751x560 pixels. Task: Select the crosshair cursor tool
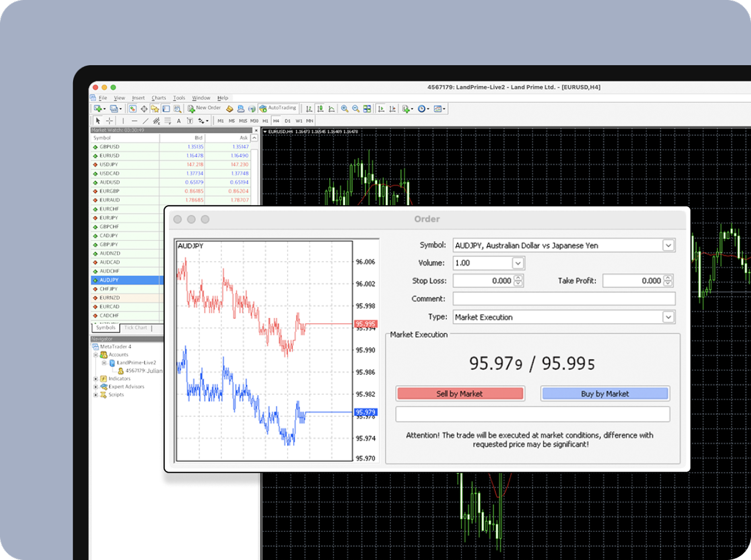[109, 121]
